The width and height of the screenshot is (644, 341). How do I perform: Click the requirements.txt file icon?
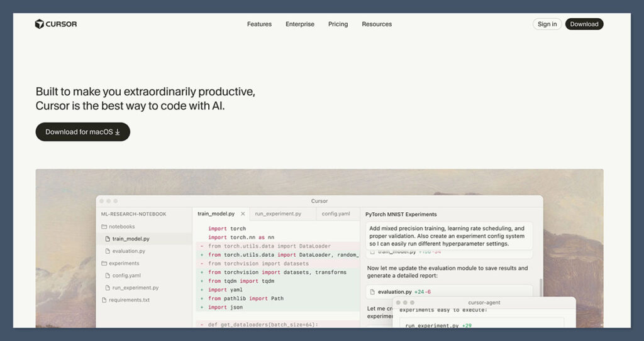pyautogui.click(x=104, y=300)
